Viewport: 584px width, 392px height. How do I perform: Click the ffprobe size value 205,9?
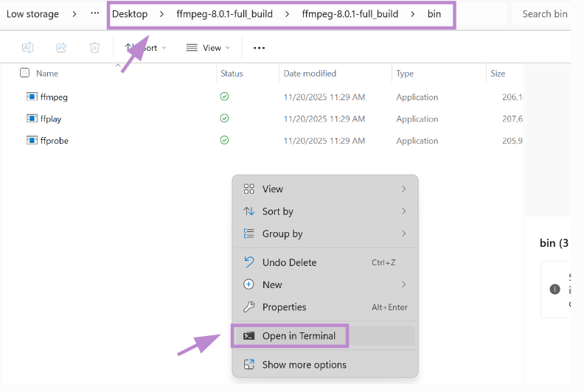(x=512, y=141)
